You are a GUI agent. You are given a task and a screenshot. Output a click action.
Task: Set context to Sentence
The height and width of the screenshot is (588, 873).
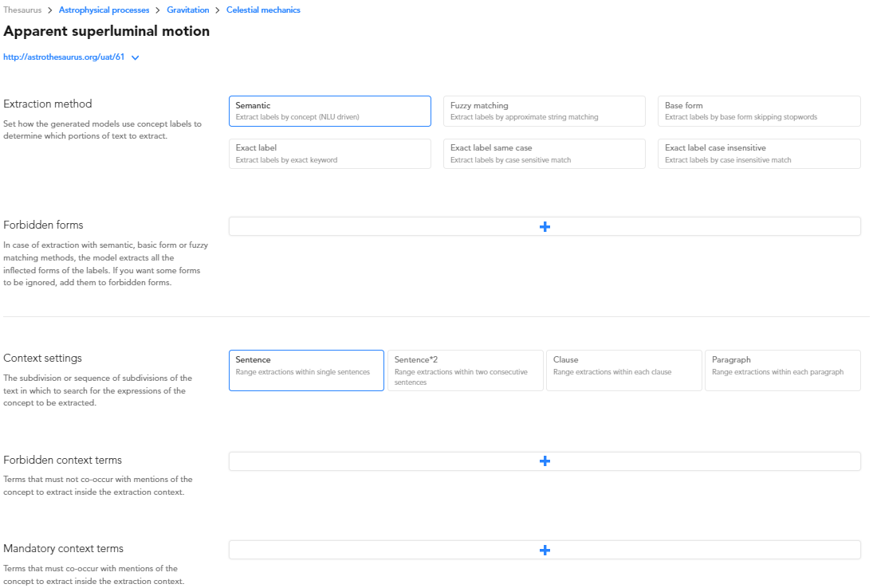coord(306,370)
